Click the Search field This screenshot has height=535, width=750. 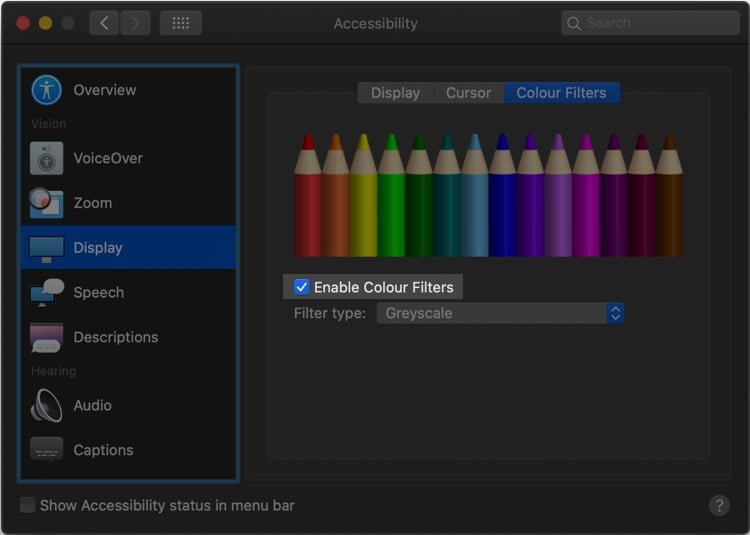coord(651,23)
